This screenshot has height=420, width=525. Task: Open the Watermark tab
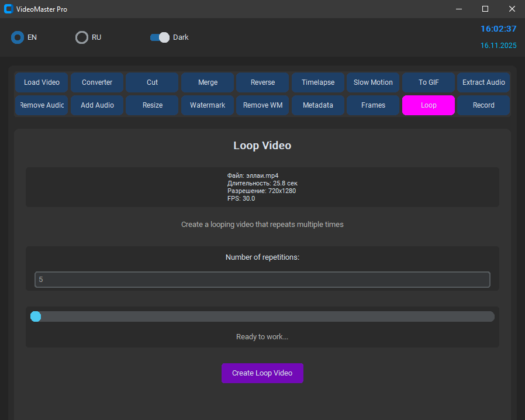point(208,105)
